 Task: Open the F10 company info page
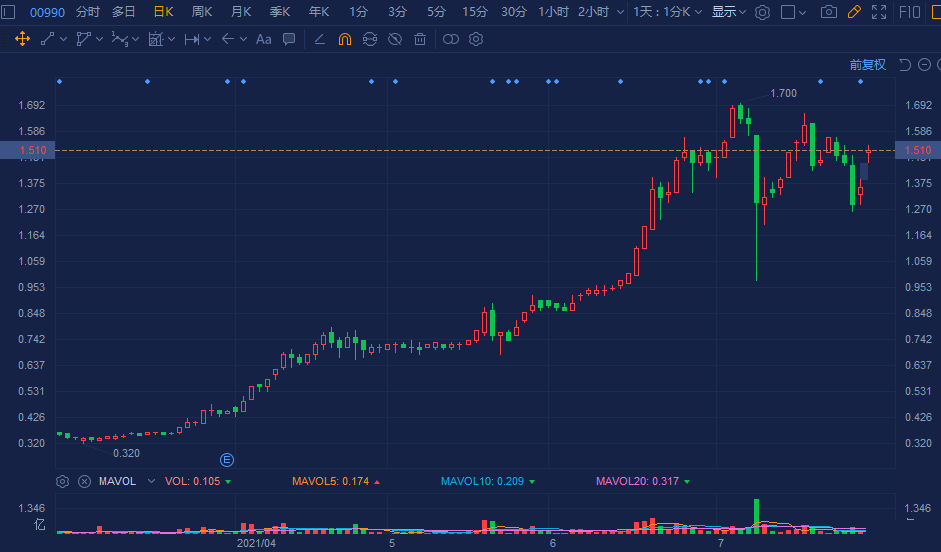(x=911, y=12)
